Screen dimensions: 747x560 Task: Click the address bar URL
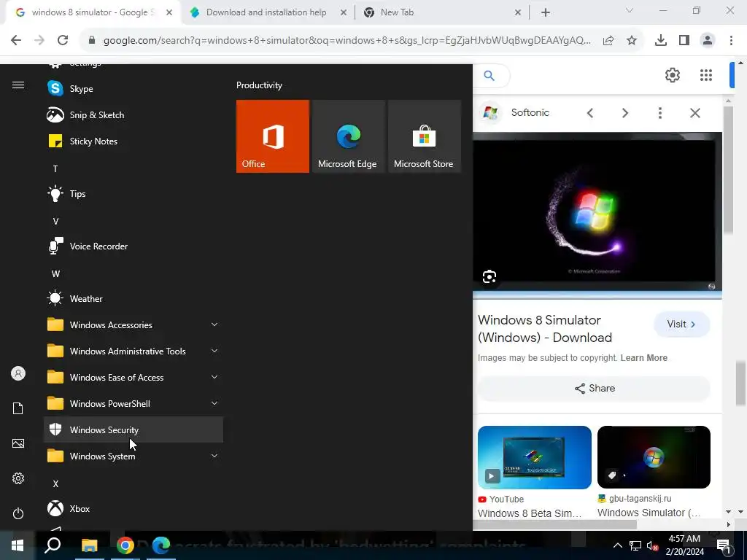(x=347, y=41)
